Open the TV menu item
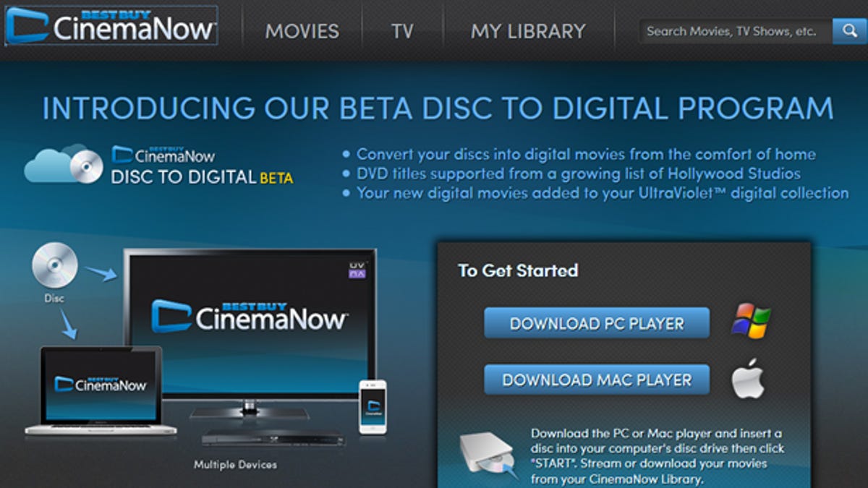868x488 pixels. click(x=402, y=31)
